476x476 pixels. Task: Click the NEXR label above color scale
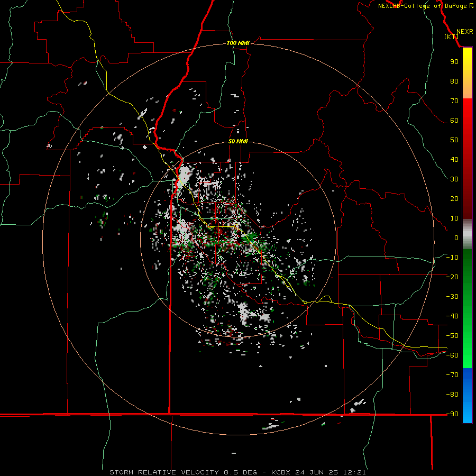click(464, 32)
